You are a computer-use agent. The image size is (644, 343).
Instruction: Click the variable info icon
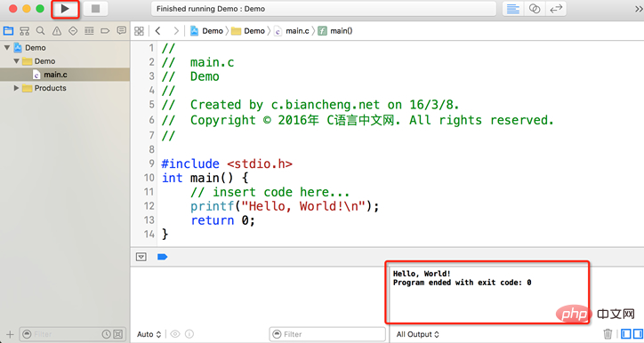pyautogui.click(x=189, y=334)
